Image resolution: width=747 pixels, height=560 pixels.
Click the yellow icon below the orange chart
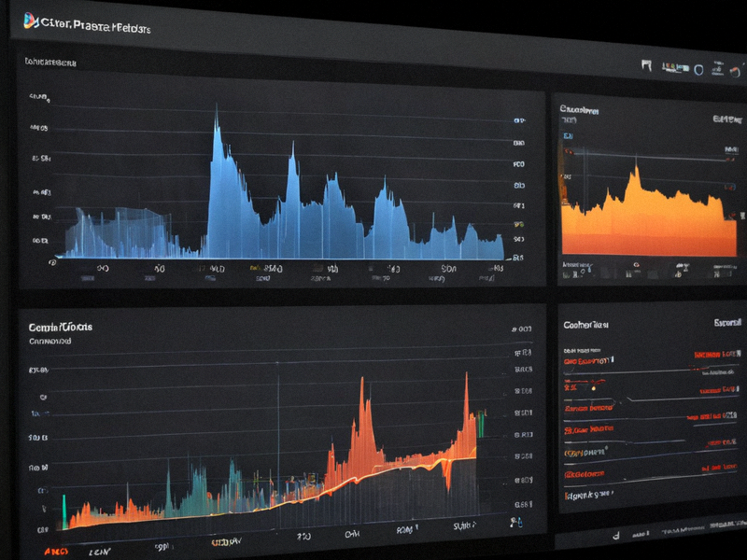coord(680,273)
